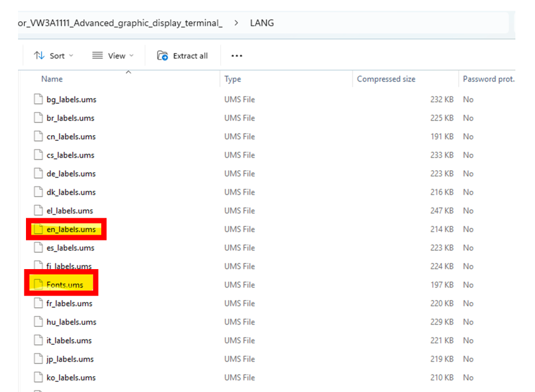The width and height of the screenshot is (535, 392).
Task: Click the fi_labels.ums file name
Action: [x=69, y=266]
